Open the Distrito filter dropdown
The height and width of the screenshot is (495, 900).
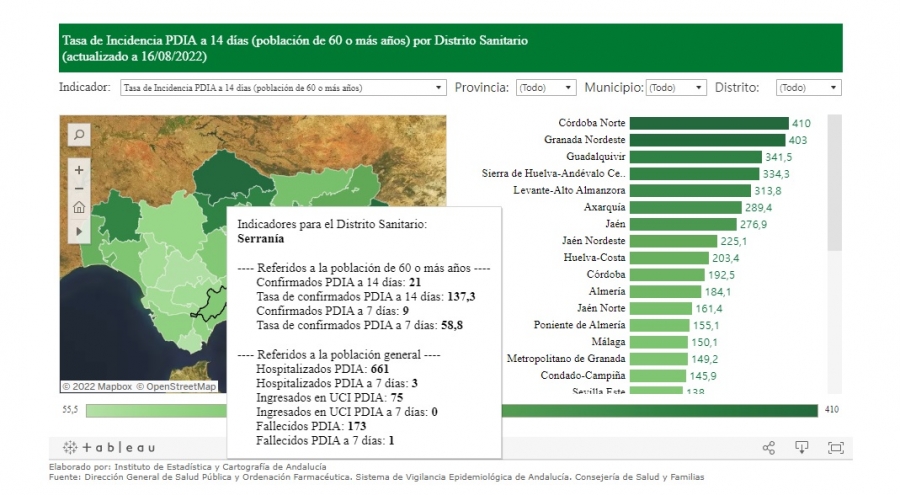point(808,88)
